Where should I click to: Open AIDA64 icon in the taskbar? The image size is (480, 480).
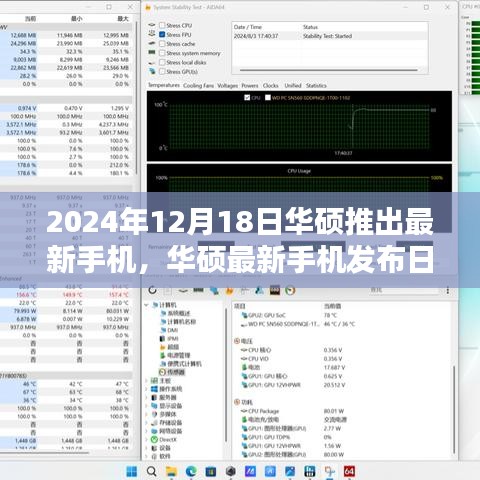(x=349, y=471)
